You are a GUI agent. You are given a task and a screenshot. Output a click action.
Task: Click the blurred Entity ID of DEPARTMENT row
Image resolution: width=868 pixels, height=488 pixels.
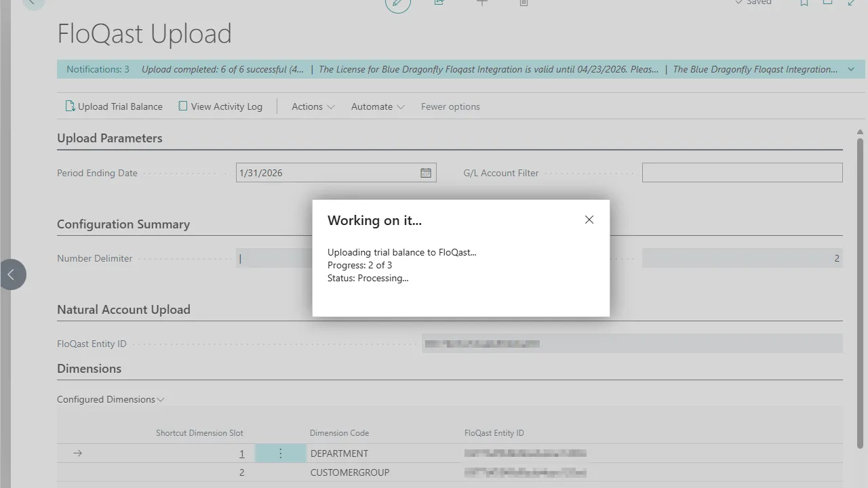(x=525, y=453)
